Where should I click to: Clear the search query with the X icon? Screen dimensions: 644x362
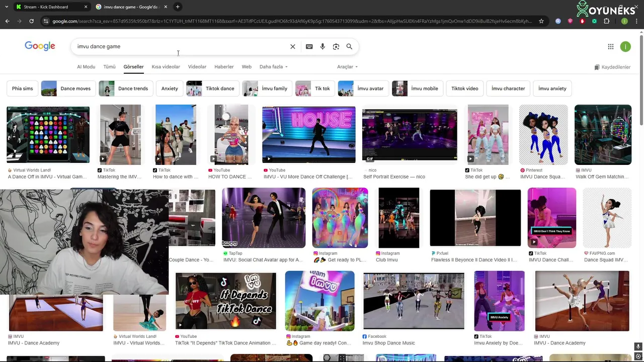click(293, 46)
